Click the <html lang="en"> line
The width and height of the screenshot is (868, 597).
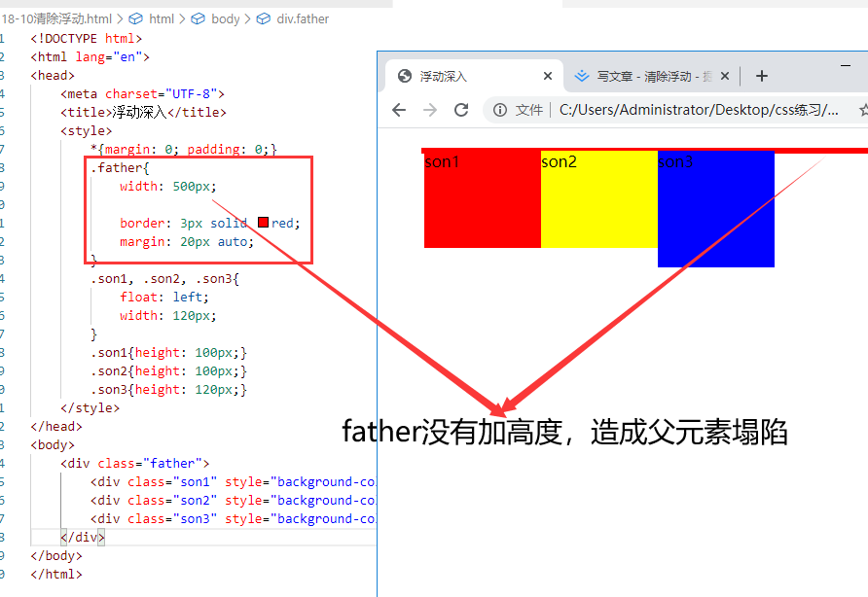coord(90,57)
